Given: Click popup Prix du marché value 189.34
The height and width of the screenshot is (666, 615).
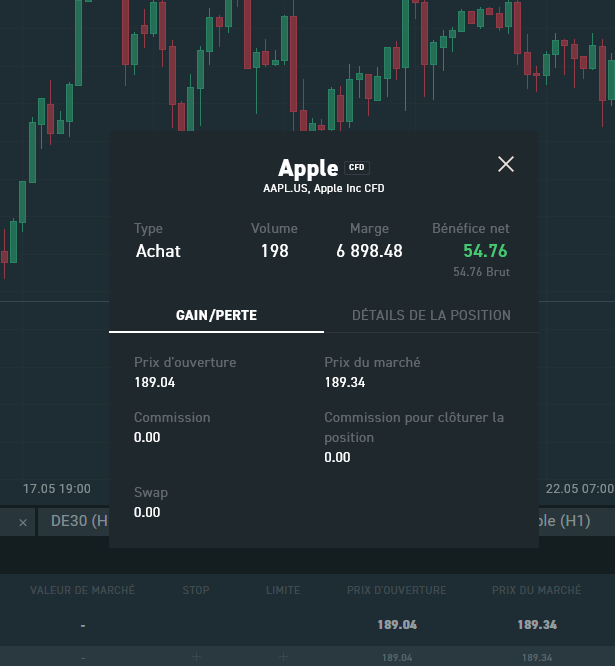Looking at the screenshot, I should (x=345, y=382).
